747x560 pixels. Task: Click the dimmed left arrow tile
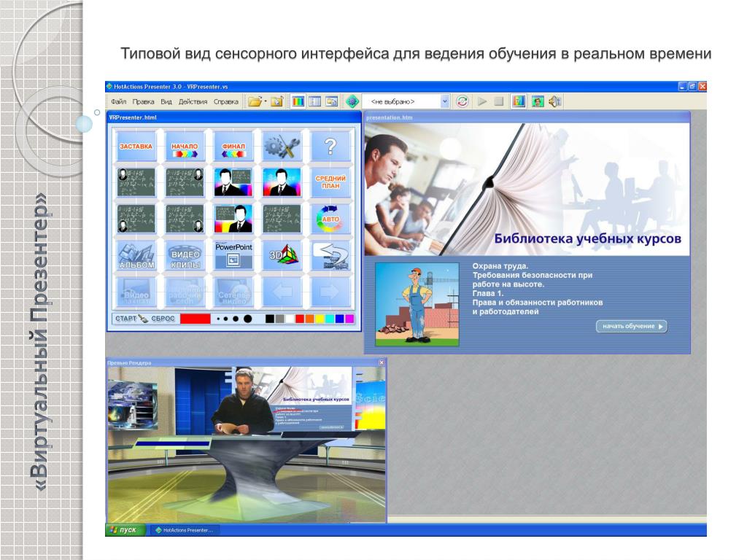282,292
